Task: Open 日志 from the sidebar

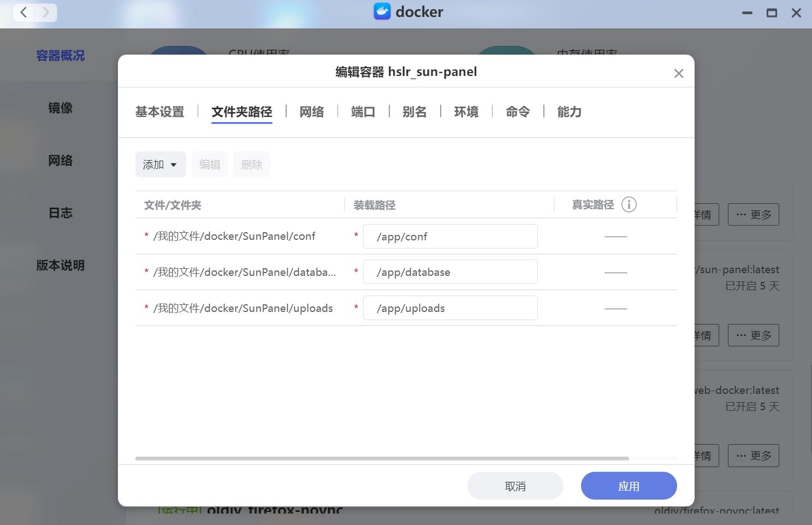Action: (x=60, y=213)
